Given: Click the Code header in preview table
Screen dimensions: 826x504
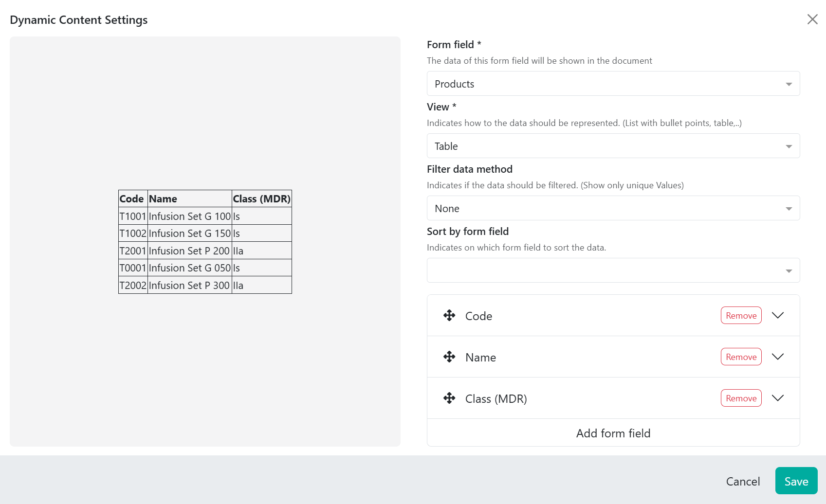Looking at the screenshot, I should [131, 199].
